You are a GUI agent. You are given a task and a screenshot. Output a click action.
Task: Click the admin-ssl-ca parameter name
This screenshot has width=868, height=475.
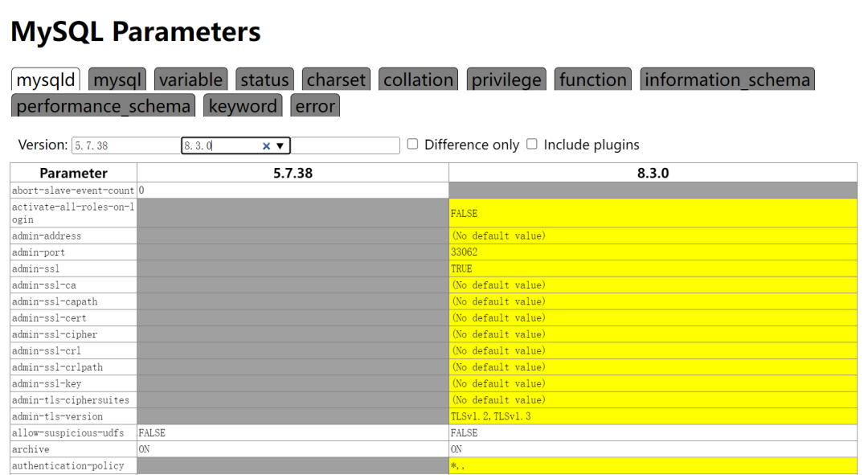coord(43,285)
